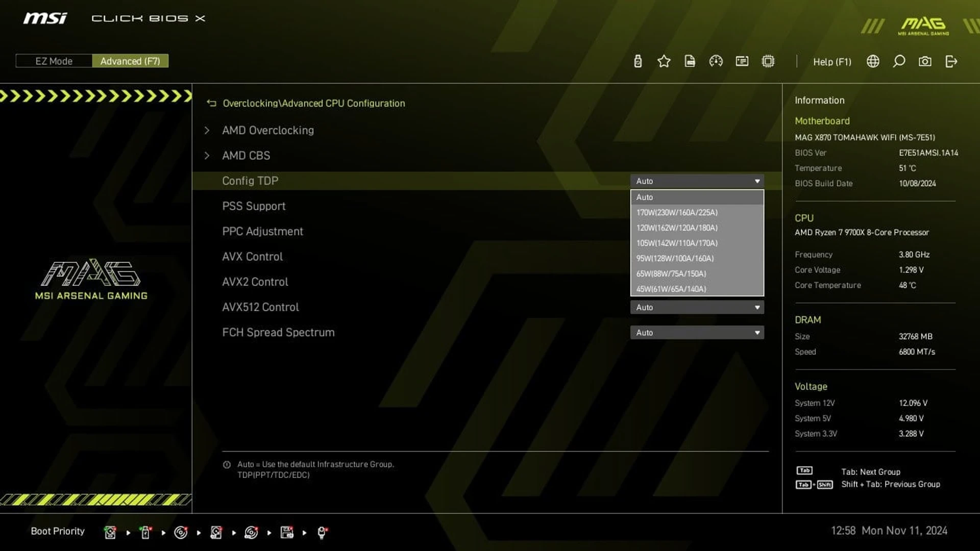The height and width of the screenshot is (551, 980).
Task: Select floppy disk boot priority icon
Action: point(287,532)
